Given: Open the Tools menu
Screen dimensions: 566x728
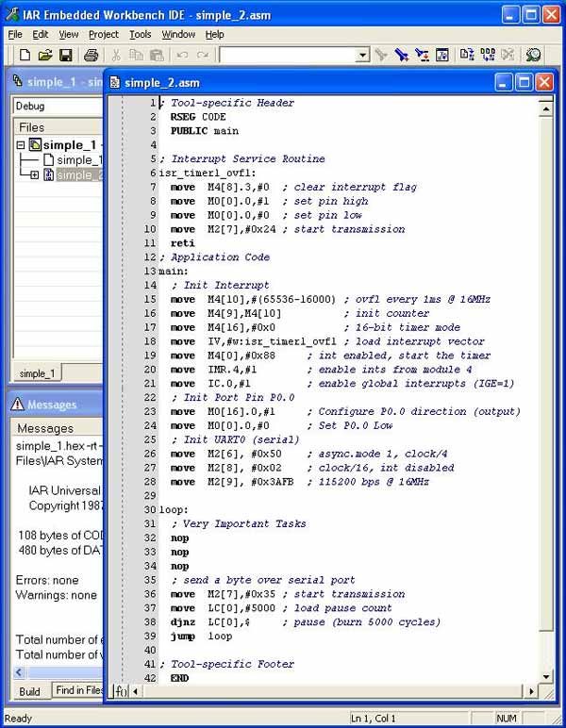Looking at the screenshot, I should click(x=141, y=34).
